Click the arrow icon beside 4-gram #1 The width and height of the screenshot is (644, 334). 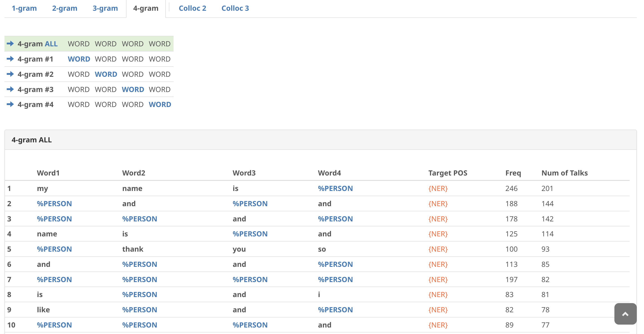coord(11,59)
